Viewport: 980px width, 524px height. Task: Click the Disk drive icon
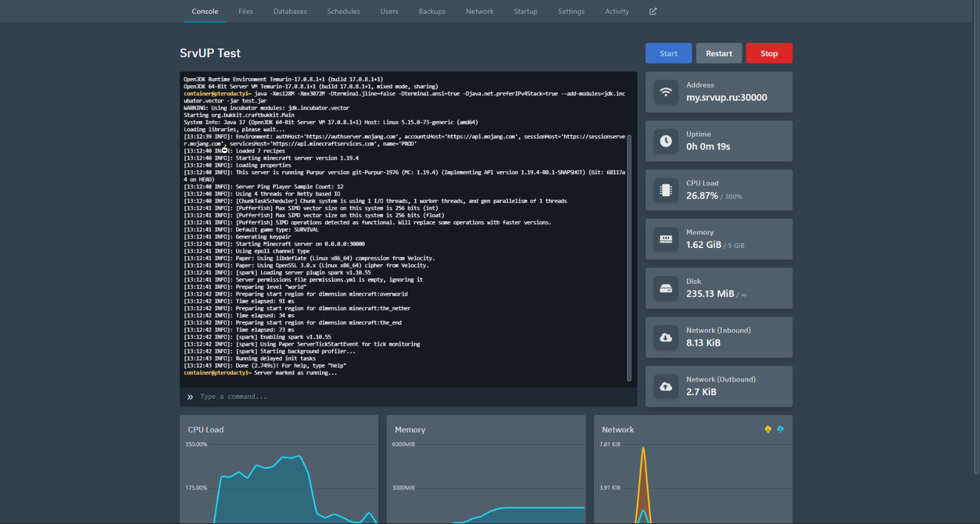coord(666,288)
